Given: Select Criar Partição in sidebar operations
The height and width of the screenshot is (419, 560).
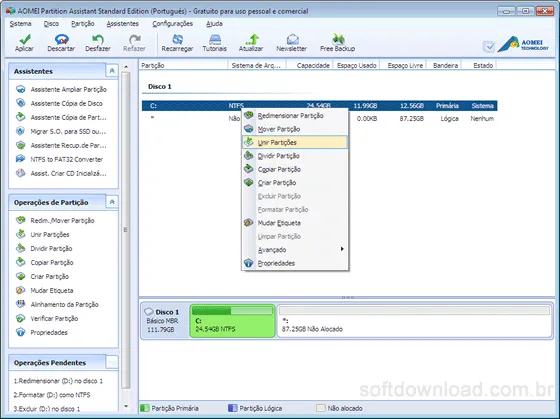Looking at the screenshot, I should click(x=42, y=276).
